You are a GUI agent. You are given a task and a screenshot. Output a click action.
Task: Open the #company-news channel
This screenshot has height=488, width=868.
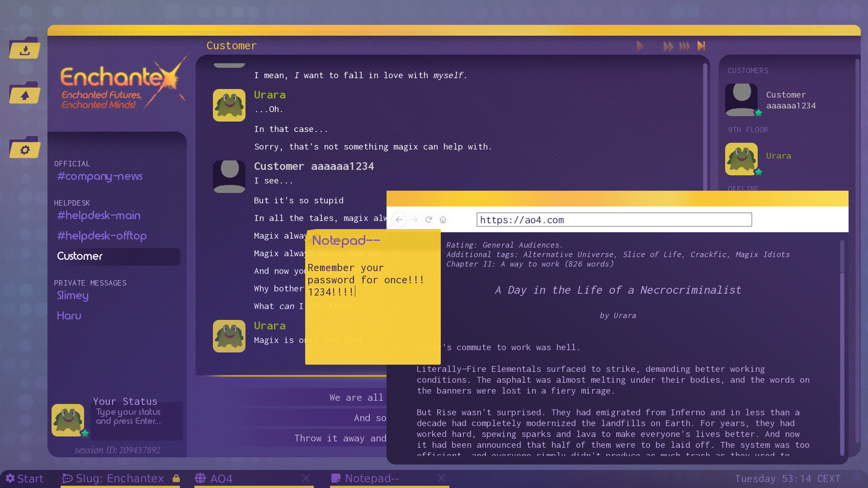pyautogui.click(x=99, y=176)
